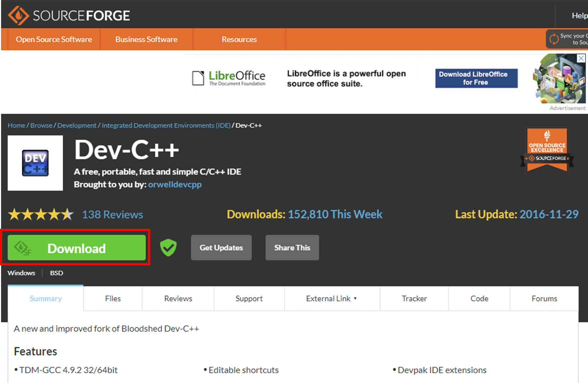Click the LibreOffice ad illustration image

click(559, 79)
